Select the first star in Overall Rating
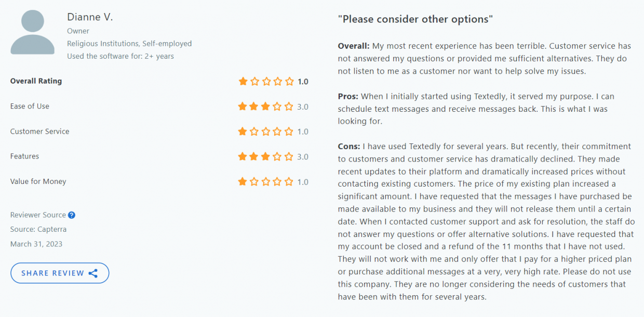Screen dimensions: 644x317 tap(242, 81)
